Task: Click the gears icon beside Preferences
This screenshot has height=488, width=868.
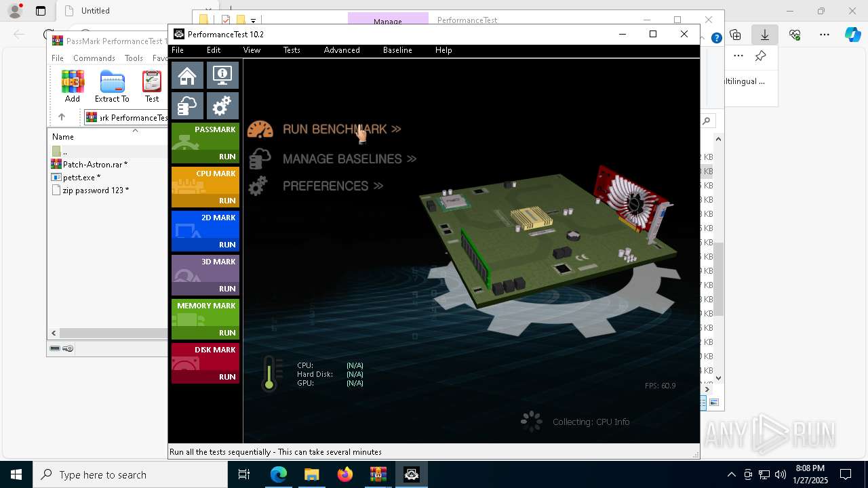Action: tap(258, 186)
